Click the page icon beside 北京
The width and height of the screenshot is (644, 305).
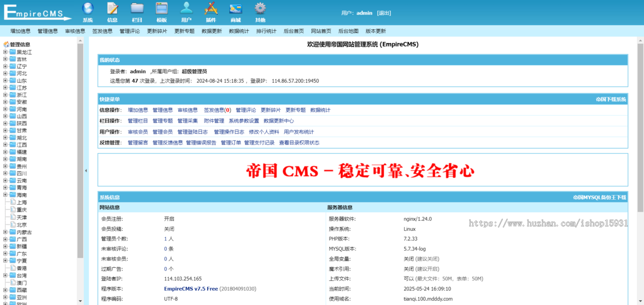pos(13,224)
